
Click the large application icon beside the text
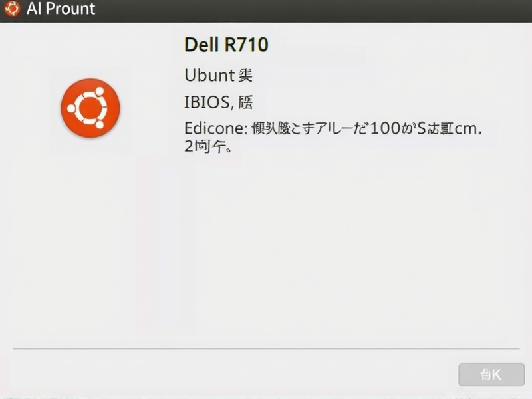click(x=88, y=108)
